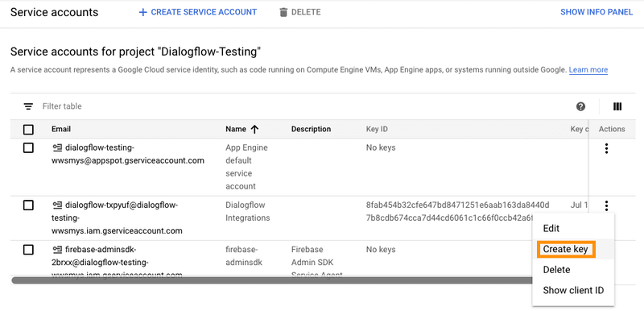
Task: Click the Actions column header
Action: pos(612,129)
